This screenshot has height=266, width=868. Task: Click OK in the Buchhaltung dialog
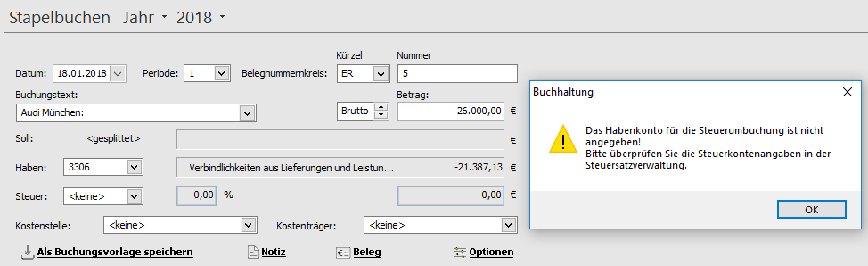click(811, 210)
